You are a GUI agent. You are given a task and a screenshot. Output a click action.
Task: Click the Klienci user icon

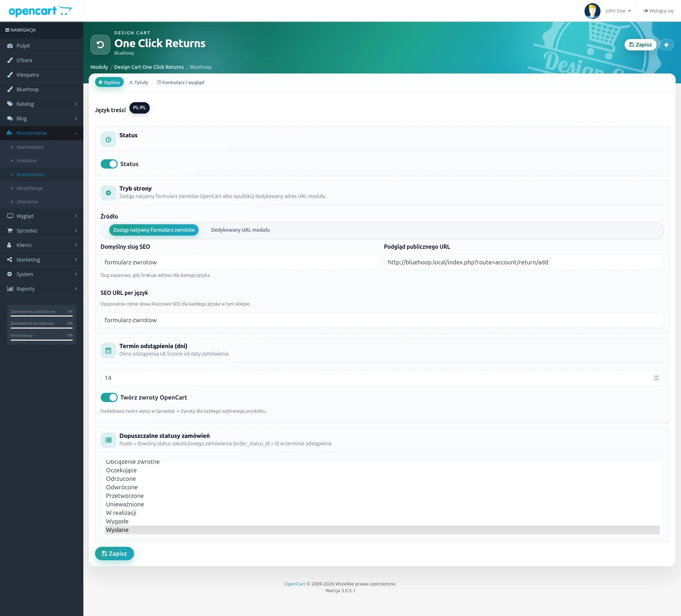[x=10, y=245]
